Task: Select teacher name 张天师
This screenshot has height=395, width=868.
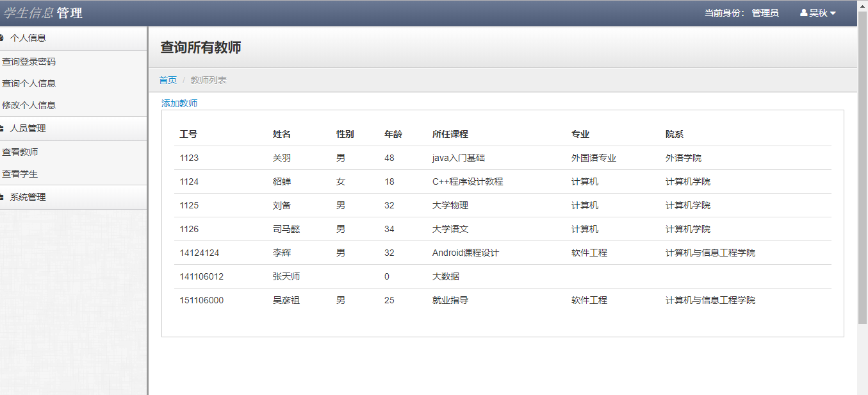Action: click(x=286, y=276)
